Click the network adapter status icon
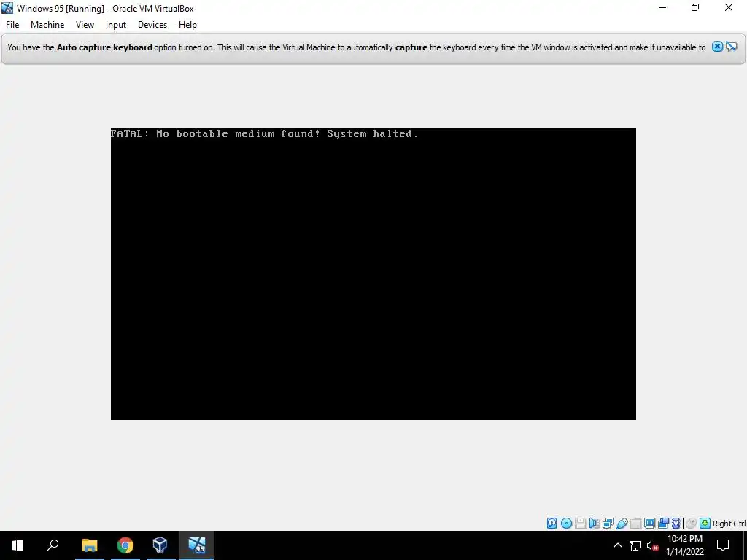This screenshot has width=747, height=560. pos(608,524)
